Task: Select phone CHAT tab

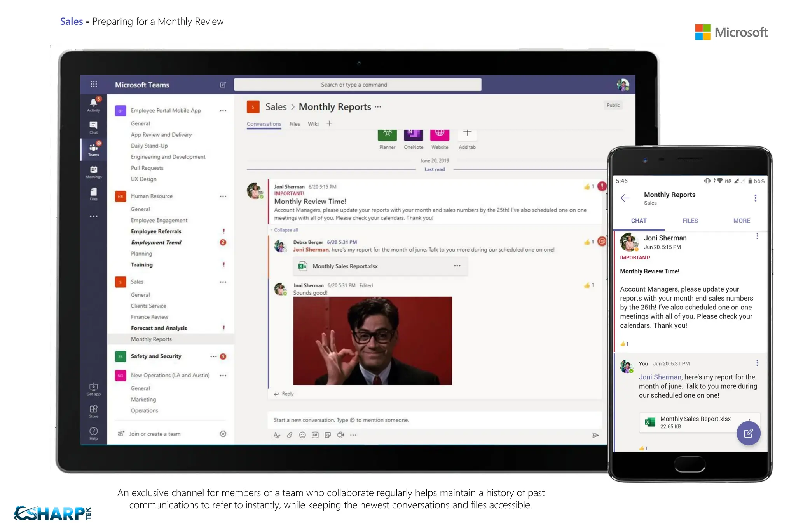Action: [x=639, y=221]
